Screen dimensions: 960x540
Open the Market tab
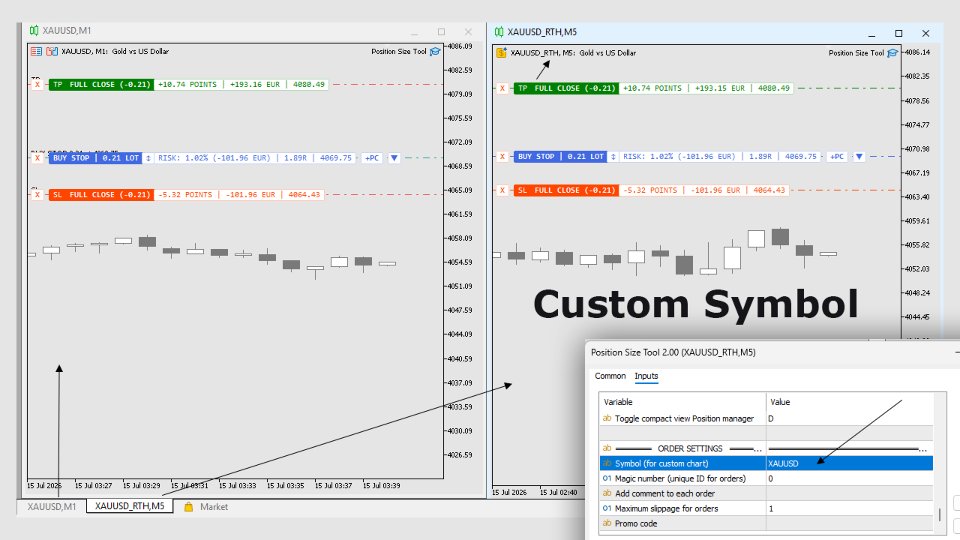(x=206, y=507)
